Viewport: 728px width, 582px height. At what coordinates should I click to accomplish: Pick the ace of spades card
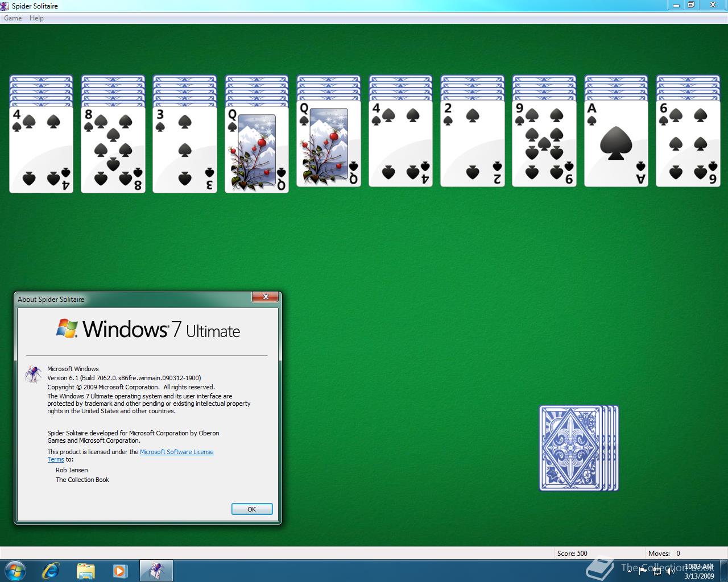pyautogui.click(x=617, y=144)
